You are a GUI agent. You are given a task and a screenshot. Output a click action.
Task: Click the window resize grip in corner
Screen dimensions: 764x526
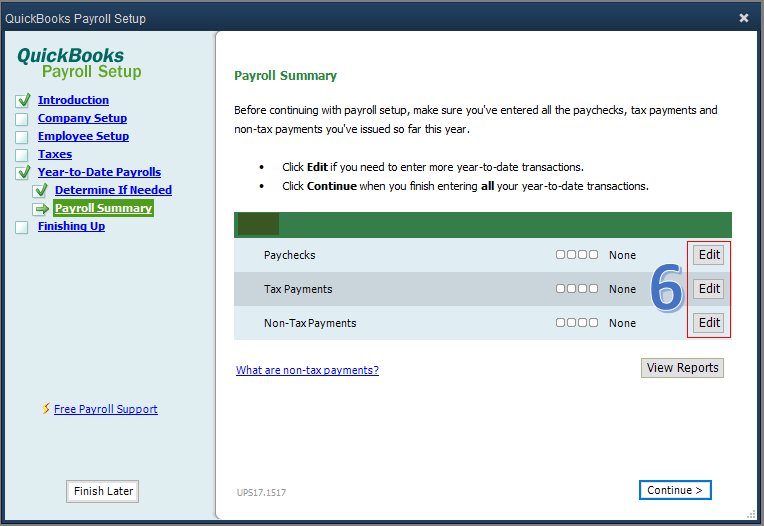pyautogui.click(x=751, y=514)
